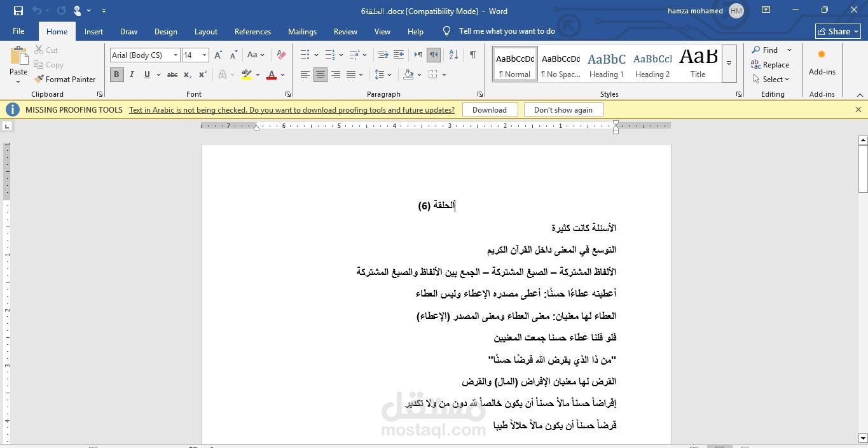The height and width of the screenshot is (448, 868).
Task: Click the Cut scissors icon
Action: click(x=38, y=50)
